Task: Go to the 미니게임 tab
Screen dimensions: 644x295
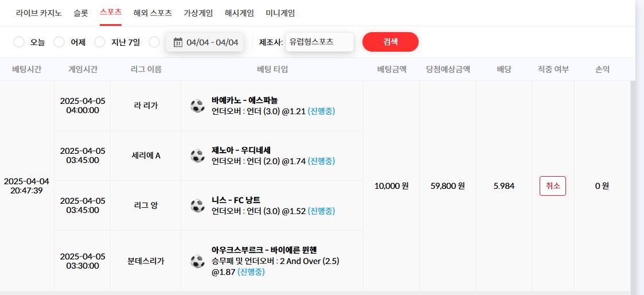Action: (280, 13)
